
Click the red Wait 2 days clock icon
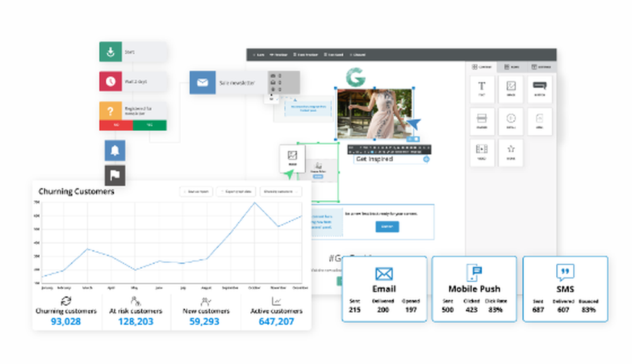(x=111, y=82)
